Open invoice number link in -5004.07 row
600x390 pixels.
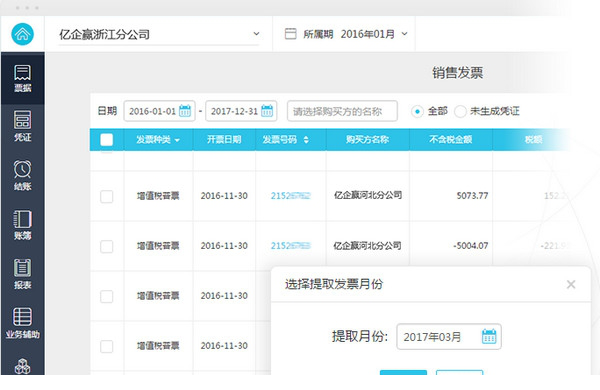pos(290,246)
